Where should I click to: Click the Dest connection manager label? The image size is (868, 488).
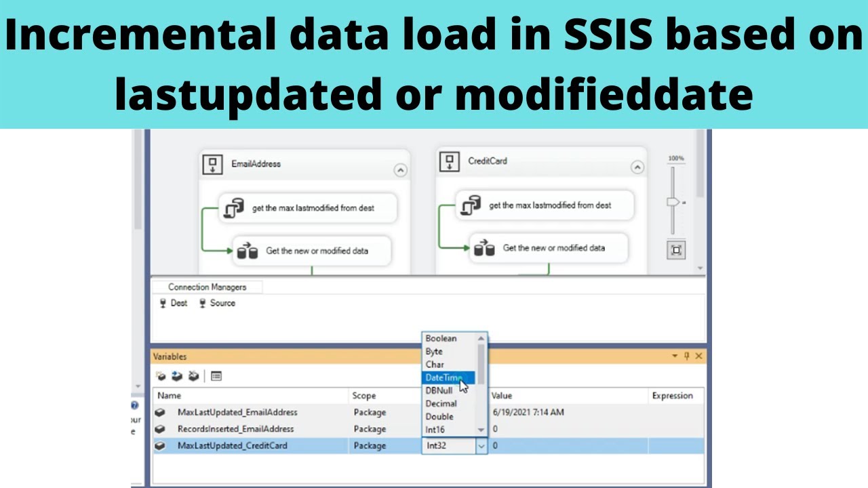click(179, 303)
